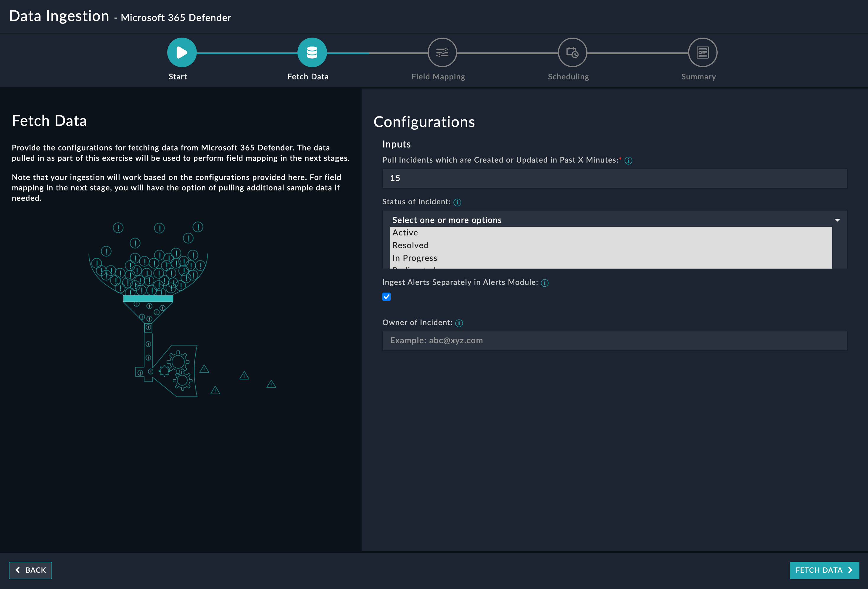Click the Start step play icon
The image size is (868, 589).
tap(181, 52)
